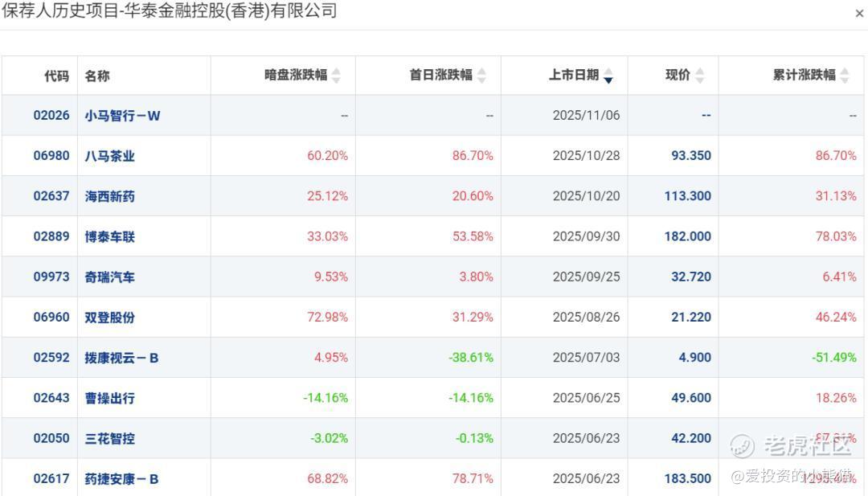
Task: Select listing date 2025/09/30
Action: (x=586, y=236)
